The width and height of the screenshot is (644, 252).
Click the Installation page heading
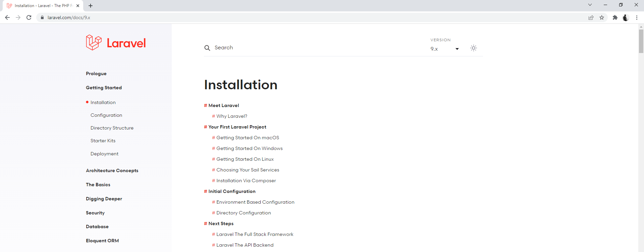[x=241, y=85]
